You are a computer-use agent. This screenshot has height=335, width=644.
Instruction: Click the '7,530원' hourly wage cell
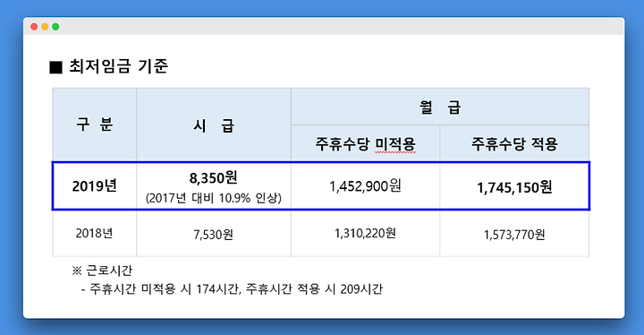coord(213,235)
